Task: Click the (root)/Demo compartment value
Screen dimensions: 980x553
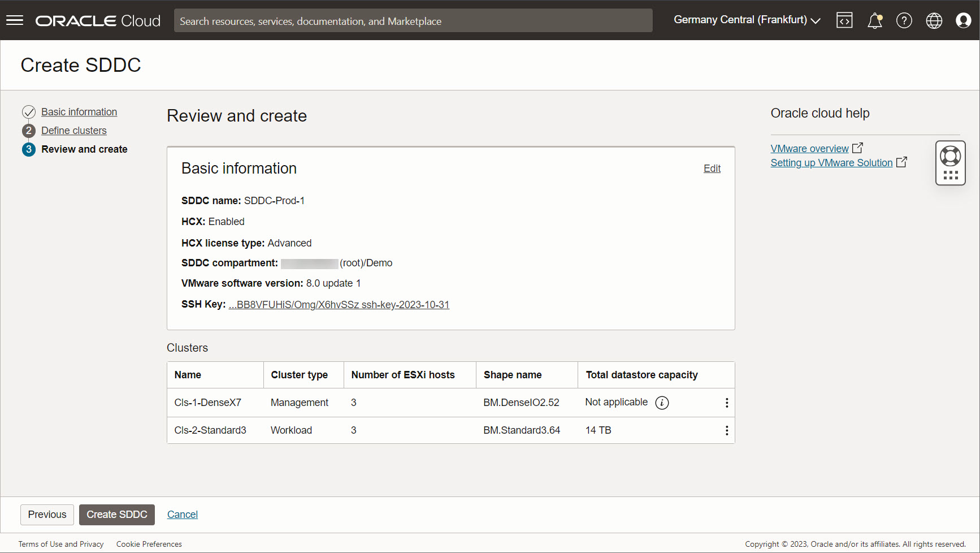Action: point(366,263)
